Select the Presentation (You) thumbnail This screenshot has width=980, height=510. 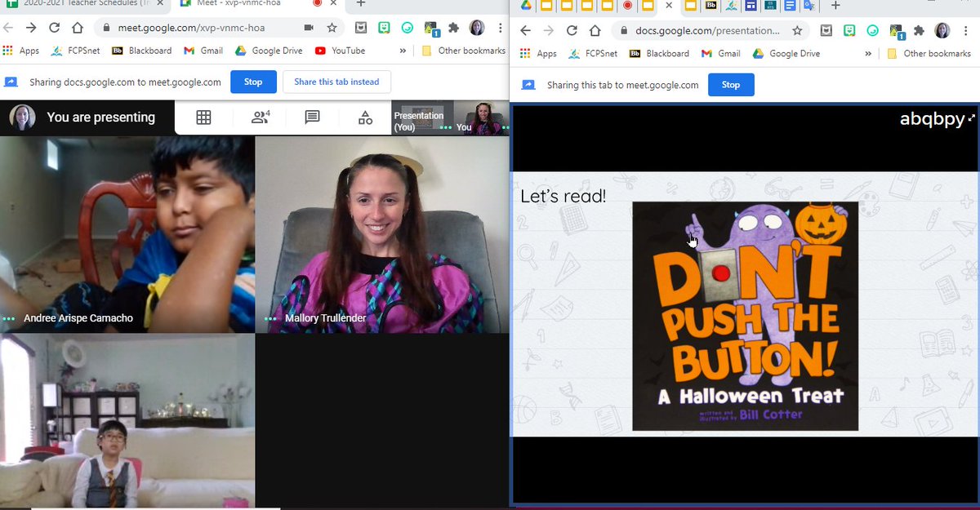[x=421, y=118]
